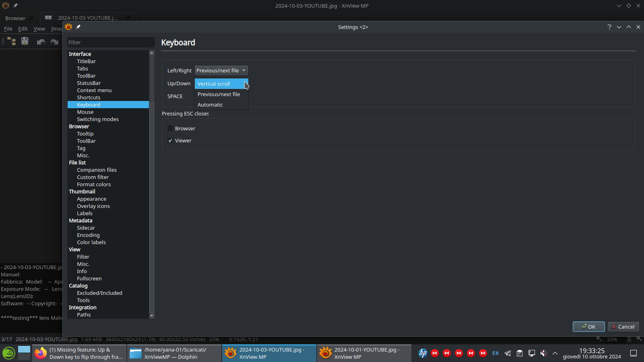Switch to the 2024-10-03-YOUTUBE.jpg tab

tap(89, 18)
